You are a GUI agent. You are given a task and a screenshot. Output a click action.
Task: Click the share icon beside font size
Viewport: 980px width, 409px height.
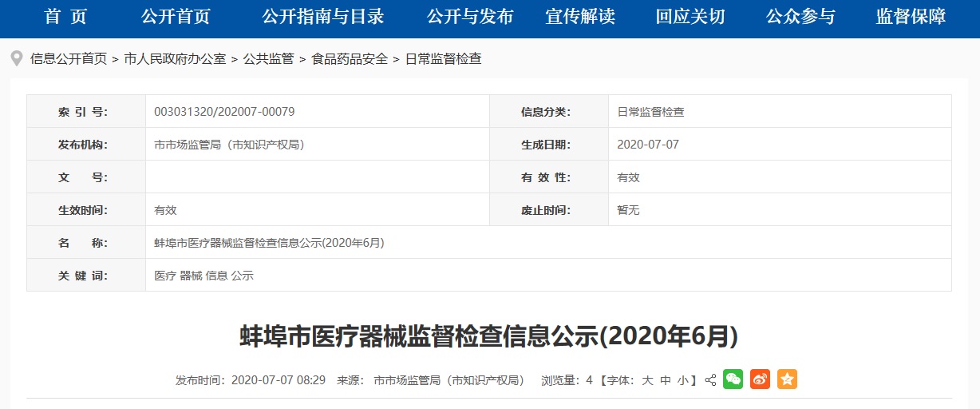pos(710,380)
